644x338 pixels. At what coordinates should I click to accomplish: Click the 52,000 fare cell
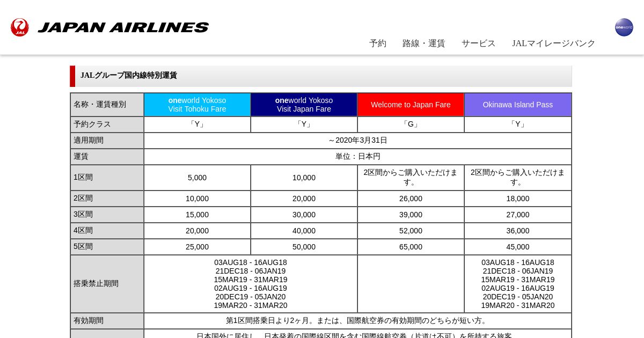pos(411,231)
